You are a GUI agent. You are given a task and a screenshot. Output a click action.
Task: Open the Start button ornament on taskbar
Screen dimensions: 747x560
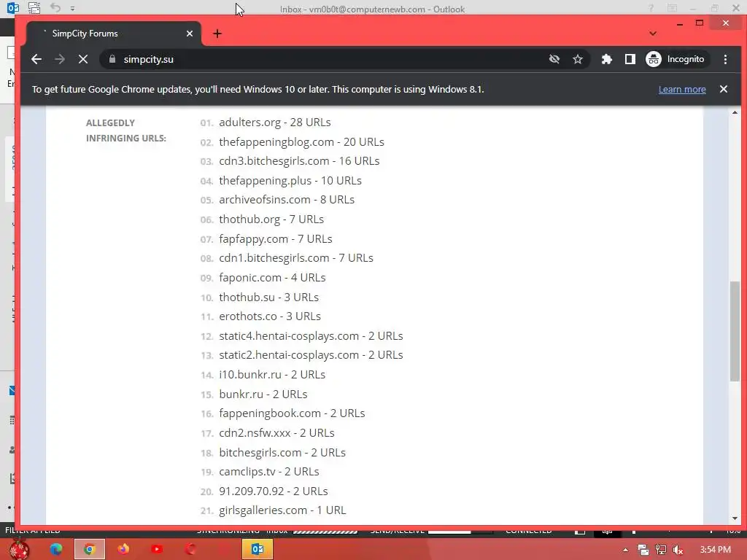point(19,549)
